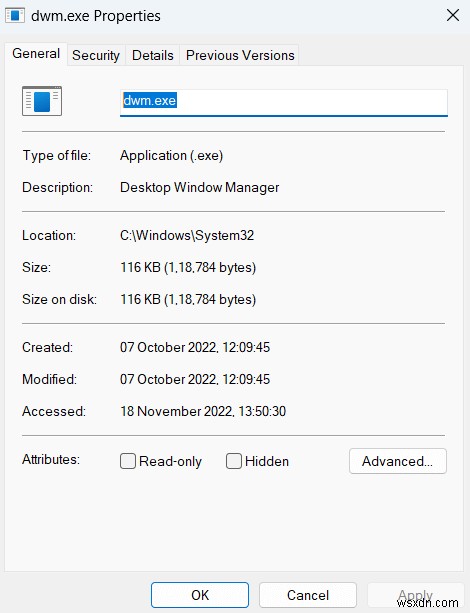Go to the Previous Versions tab
The width and height of the screenshot is (470, 613).
240,55
